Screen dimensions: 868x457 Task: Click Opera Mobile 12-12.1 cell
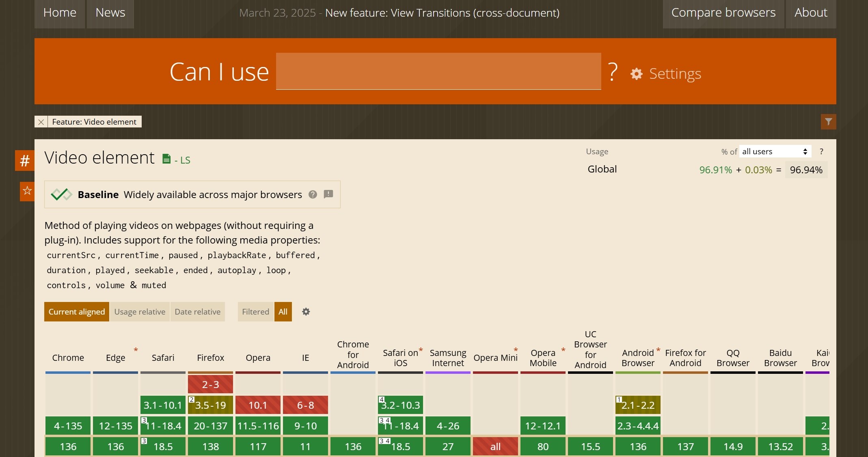(x=543, y=426)
